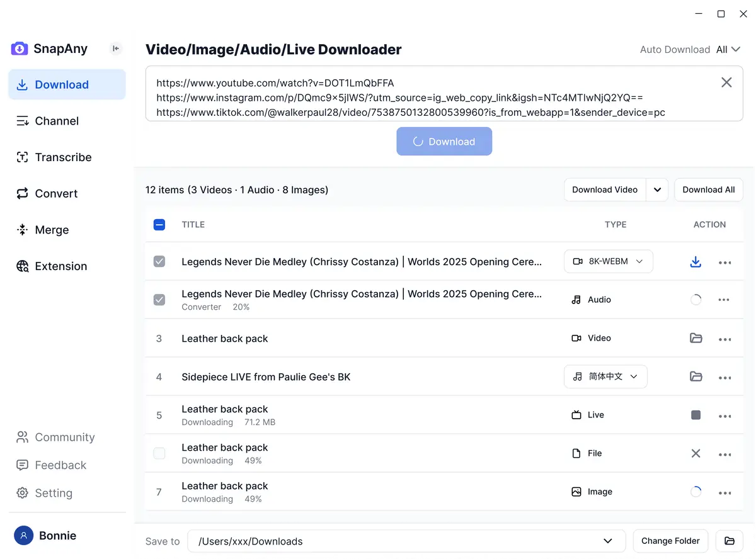Expand the Auto Download All dropdown
756x559 pixels.
728,49
